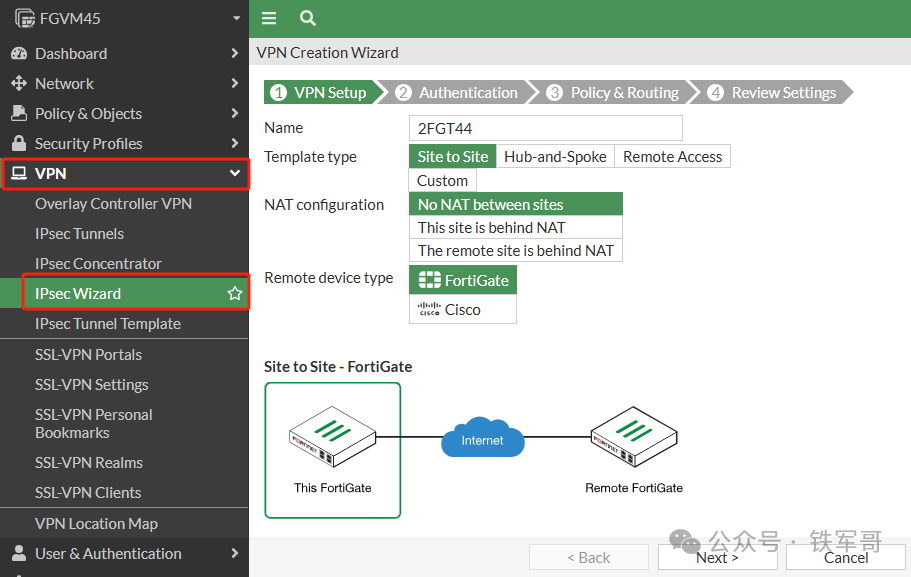The image size is (911, 577).
Task: Expand the Policy & Objects chevron
Action: [235, 113]
